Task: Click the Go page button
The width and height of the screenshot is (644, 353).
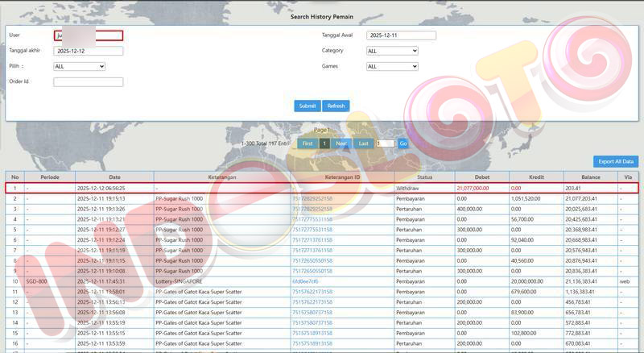Action: point(403,143)
